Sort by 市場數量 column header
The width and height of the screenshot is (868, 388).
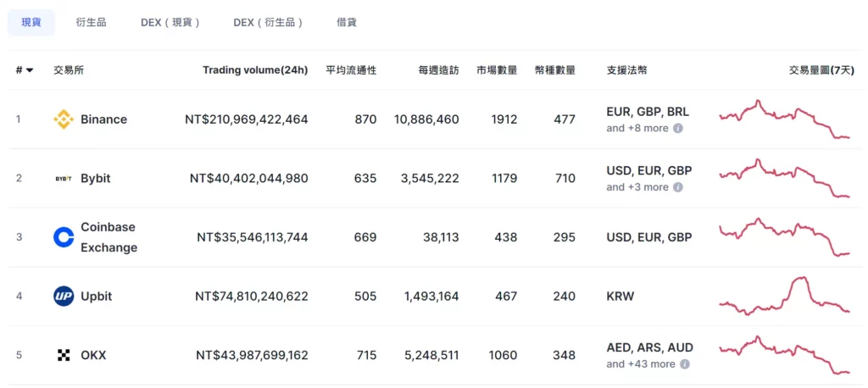tap(497, 70)
